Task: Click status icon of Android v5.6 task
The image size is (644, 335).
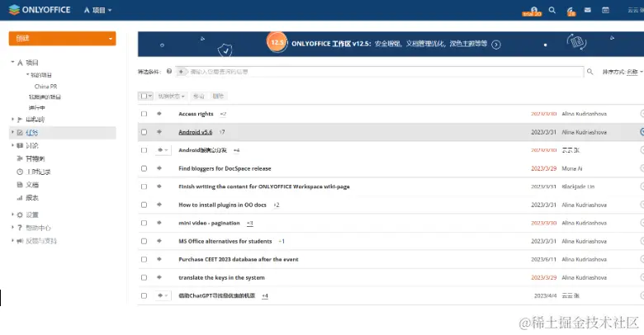Action: click(x=159, y=132)
